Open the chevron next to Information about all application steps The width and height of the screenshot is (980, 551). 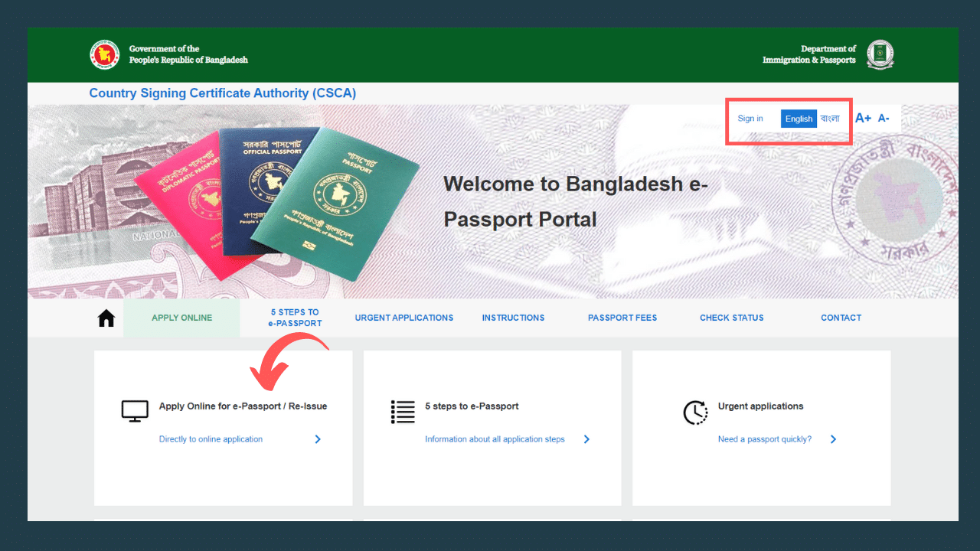[586, 439]
